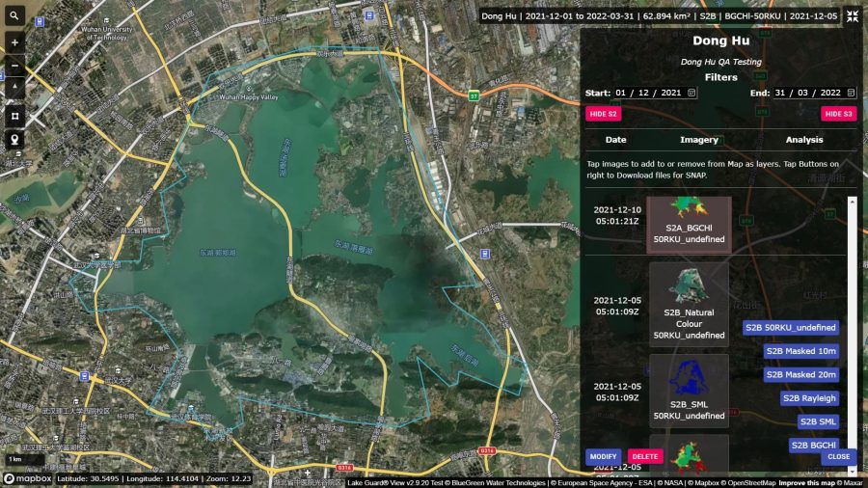
Task: Open the Improve this map link
Action: pos(806,483)
